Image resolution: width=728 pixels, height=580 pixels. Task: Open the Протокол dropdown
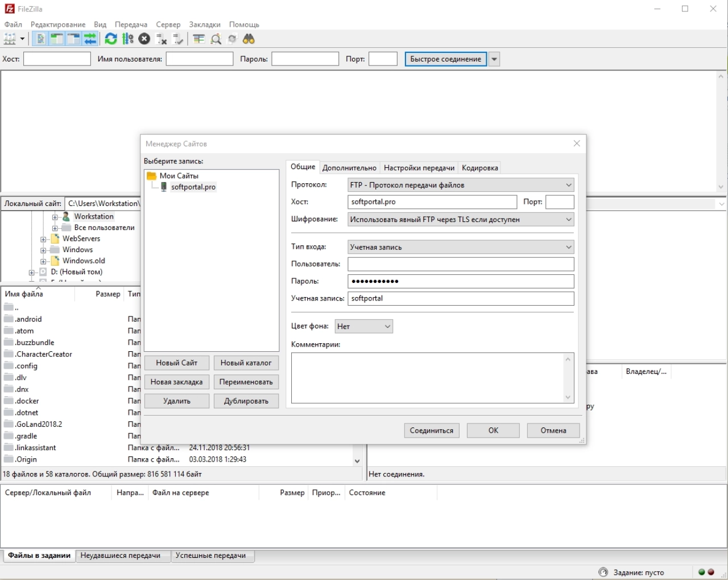pos(461,185)
